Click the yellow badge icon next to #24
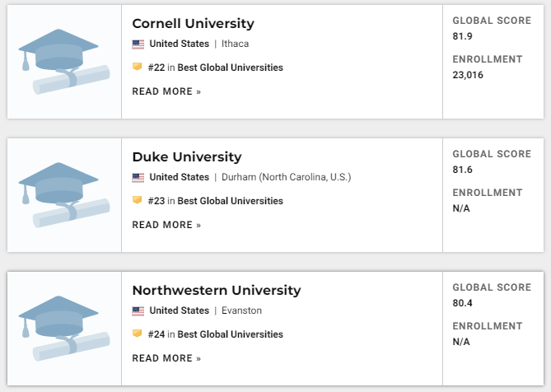The image size is (551, 392). [x=137, y=334]
